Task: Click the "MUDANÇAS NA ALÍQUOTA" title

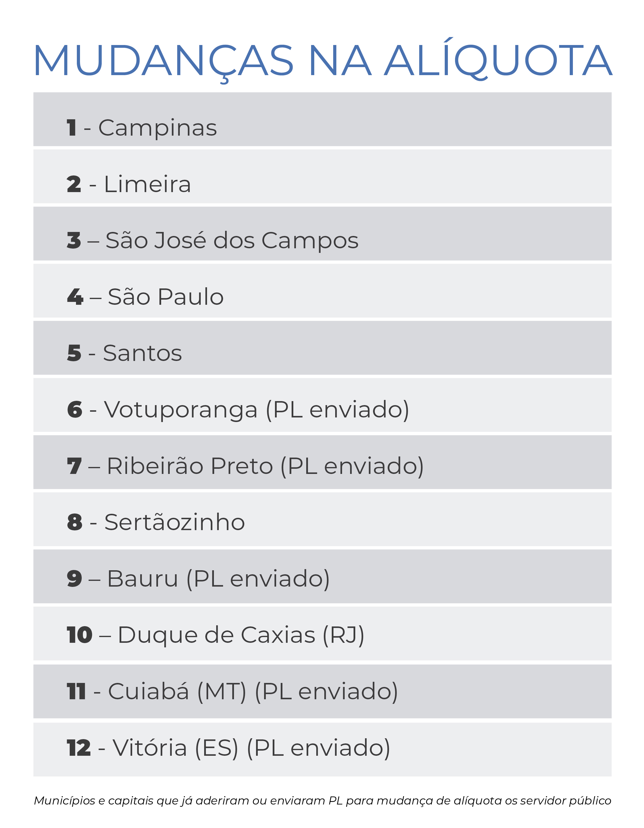Action: (x=322, y=61)
